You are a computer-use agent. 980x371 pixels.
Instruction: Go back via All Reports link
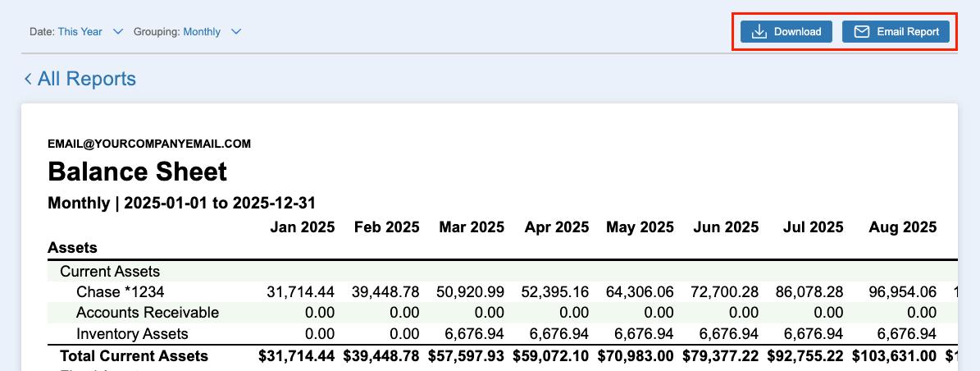coord(86,79)
